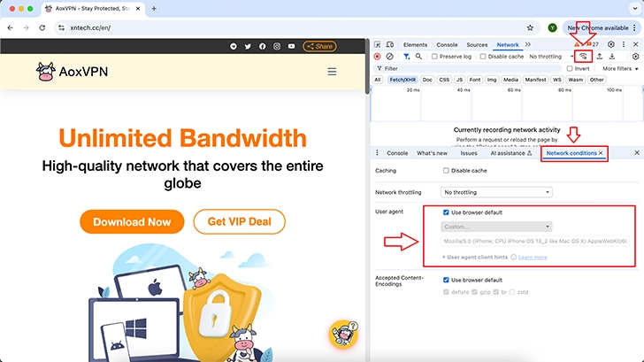Click the Filter text input
The image size is (644, 362).
(x=467, y=69)
